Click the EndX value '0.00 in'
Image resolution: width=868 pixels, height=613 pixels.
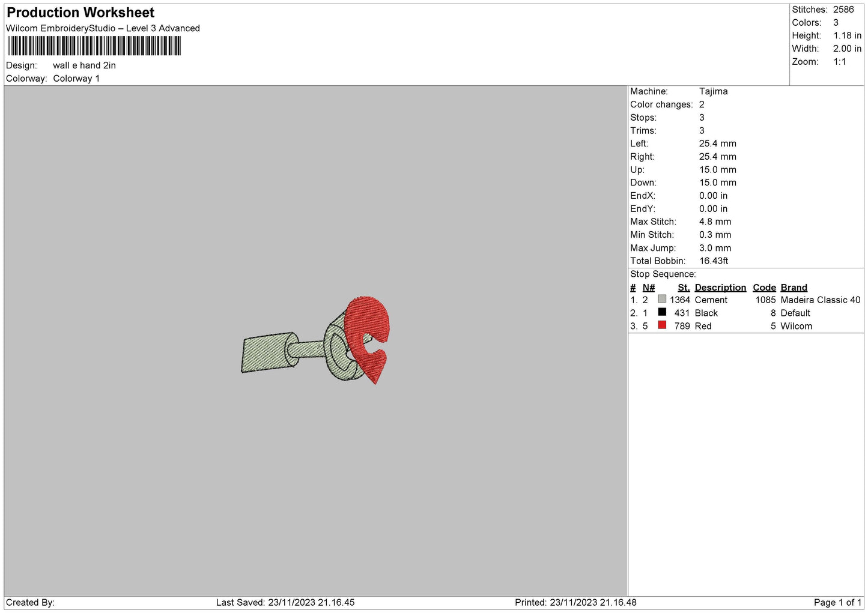(x=714, y=196)
